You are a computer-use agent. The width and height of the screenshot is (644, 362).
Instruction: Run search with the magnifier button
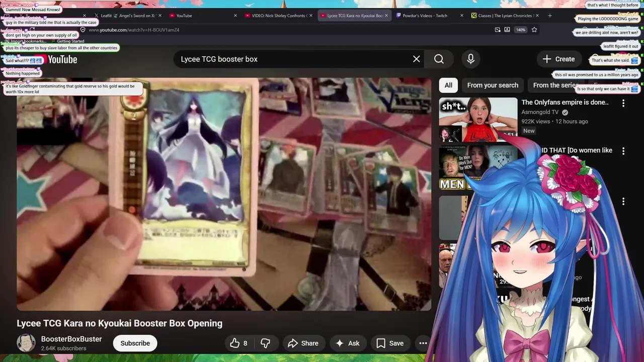pos(439,59)
